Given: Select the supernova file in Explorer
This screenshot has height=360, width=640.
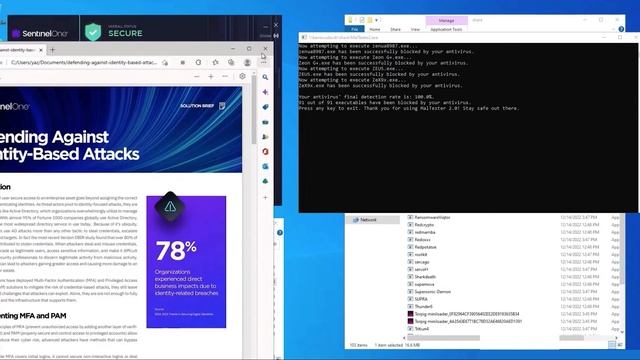Looking at the screenshot, I should (424, 284).
